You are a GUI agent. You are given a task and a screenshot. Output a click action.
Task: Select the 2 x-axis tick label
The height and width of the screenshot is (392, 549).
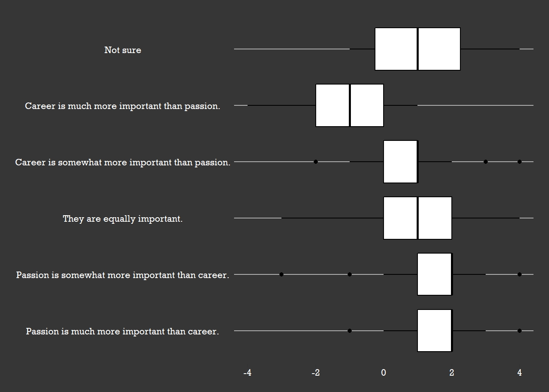coord(452,372)
